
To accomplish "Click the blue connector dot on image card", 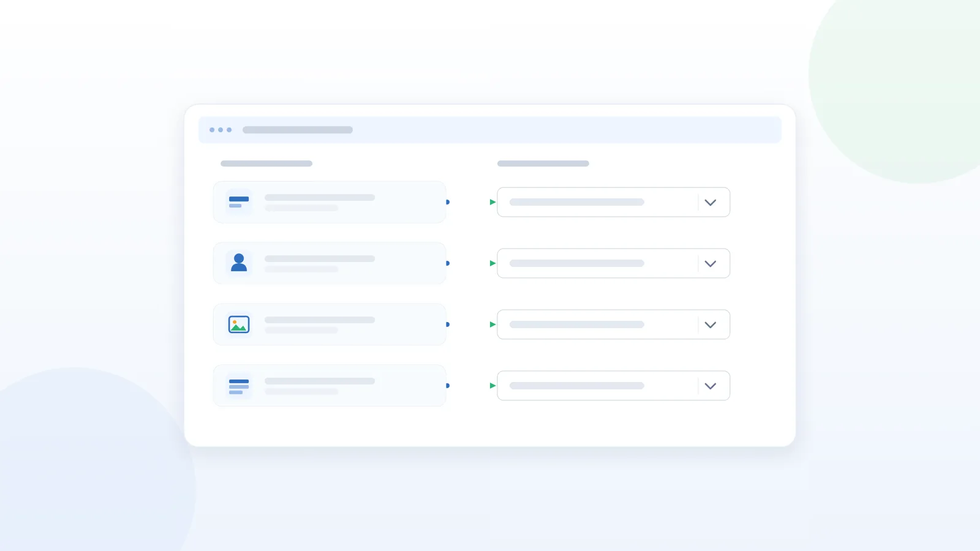I will [448, 324].
